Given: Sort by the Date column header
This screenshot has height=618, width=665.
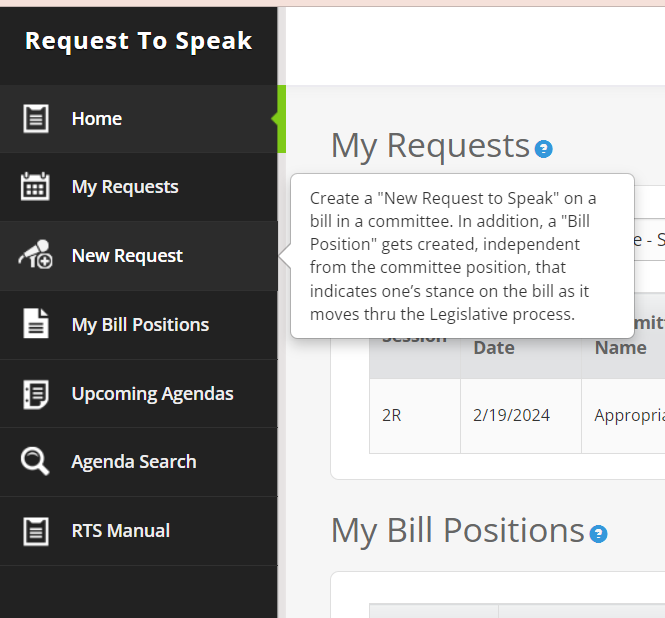Looking at the screenshot, I should click(x=494, y=348).
